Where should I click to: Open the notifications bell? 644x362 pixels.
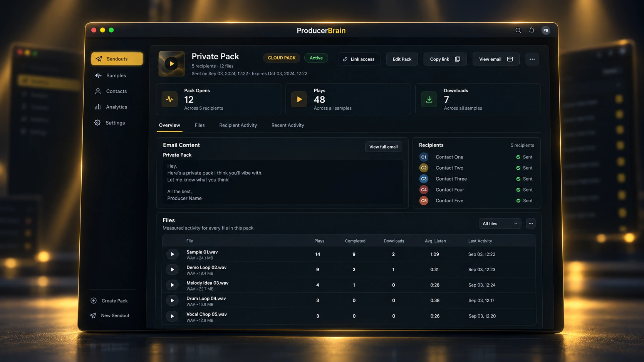532,30
